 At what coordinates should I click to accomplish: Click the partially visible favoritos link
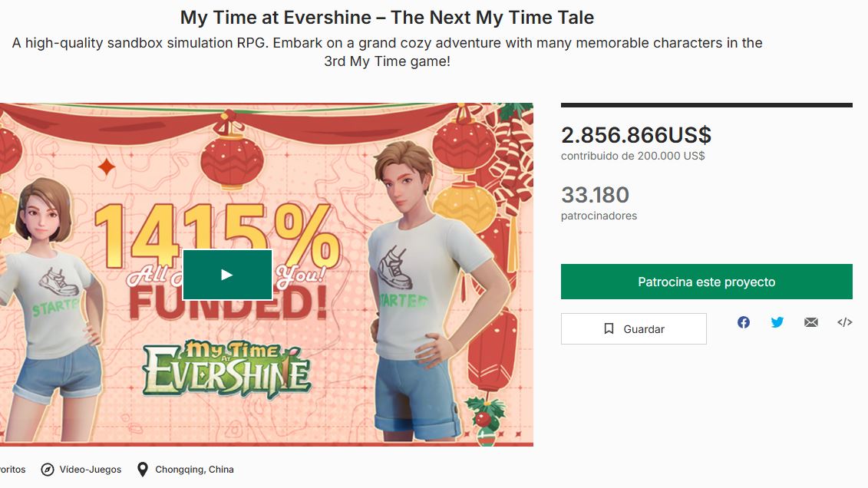click(x=12, y=470)
